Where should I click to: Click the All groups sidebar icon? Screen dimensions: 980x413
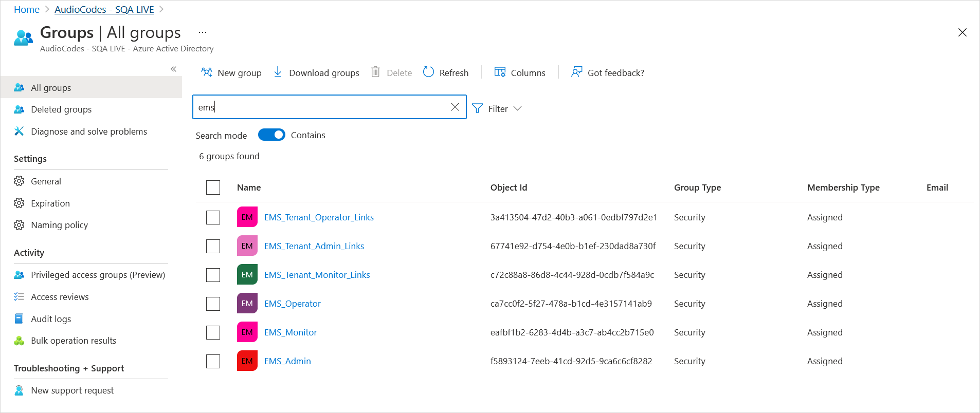pyautogui.click(x=19, y=87)
